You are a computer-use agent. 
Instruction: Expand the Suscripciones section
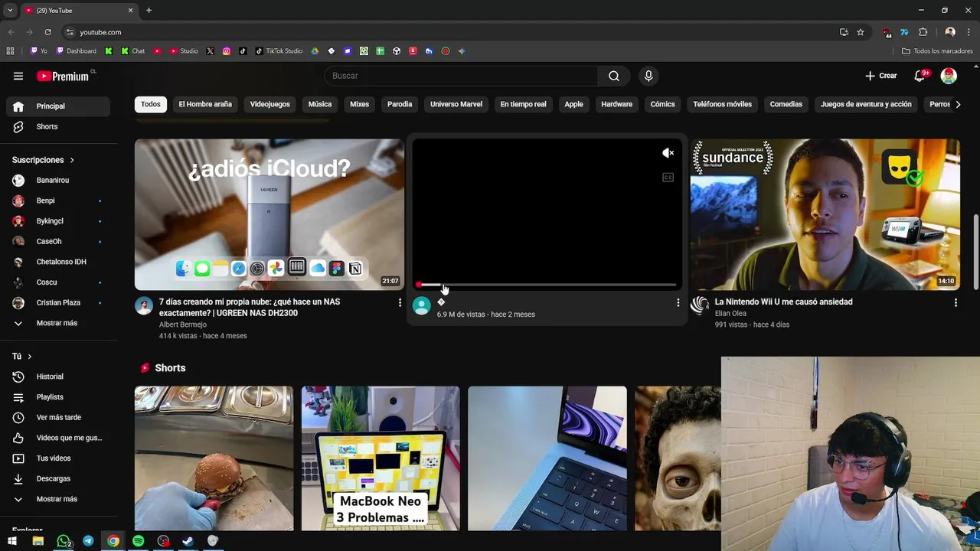[43, 160]
